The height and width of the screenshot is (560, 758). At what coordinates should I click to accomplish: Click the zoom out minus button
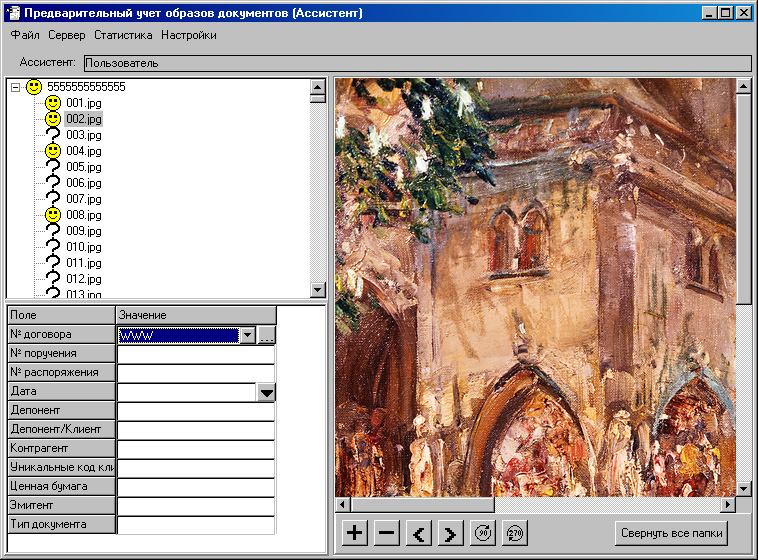pyautogui.click(x=386, y=533)
